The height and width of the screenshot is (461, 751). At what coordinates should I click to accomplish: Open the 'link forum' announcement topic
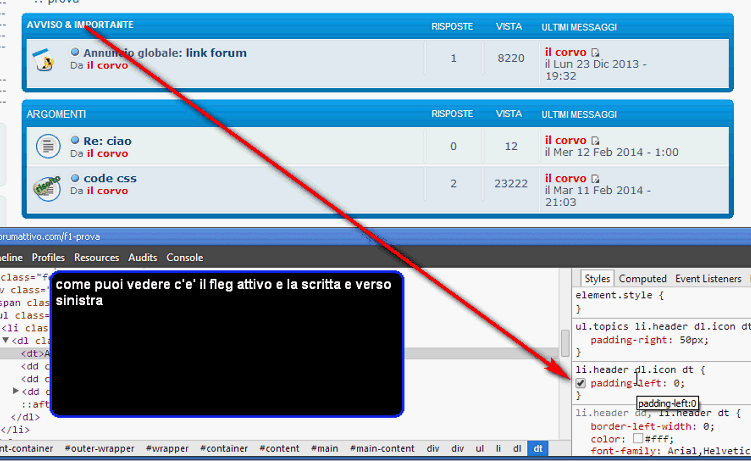tap(216, 53)
